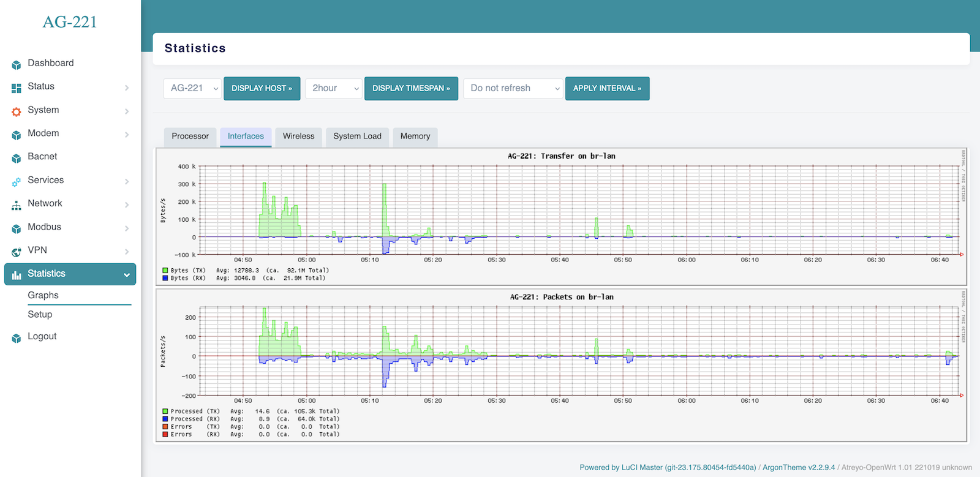Open the 2hour timespan dropdown
Image resolution: width=980 pixels, height=477 pixels.
pos(334,88)
